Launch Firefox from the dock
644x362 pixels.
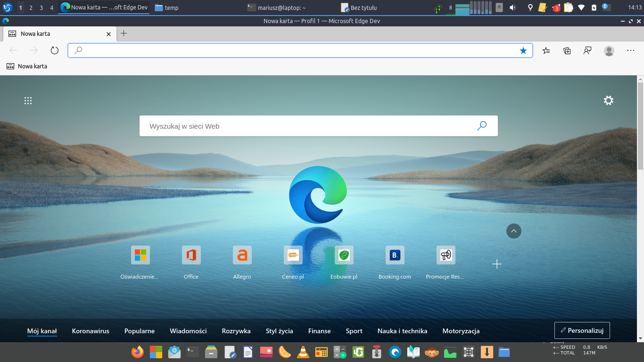(x=138, y=352)
